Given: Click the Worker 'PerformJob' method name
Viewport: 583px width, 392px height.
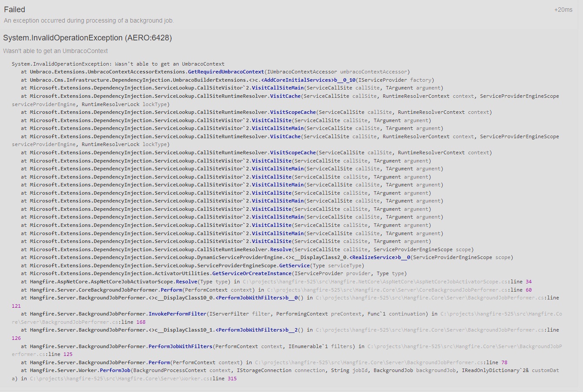Looking at the screenshot, I should 115,370.
